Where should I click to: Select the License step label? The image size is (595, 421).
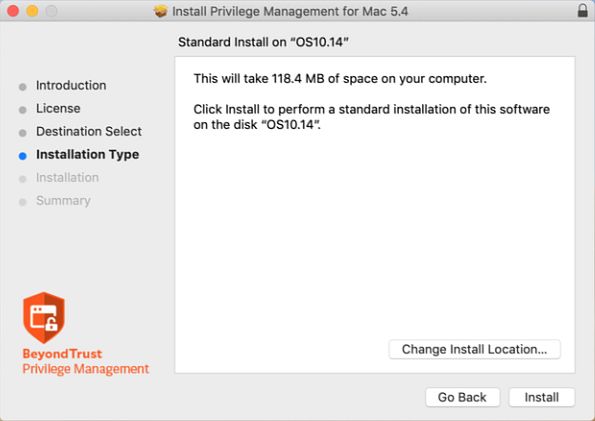click(x=58, y=109)
